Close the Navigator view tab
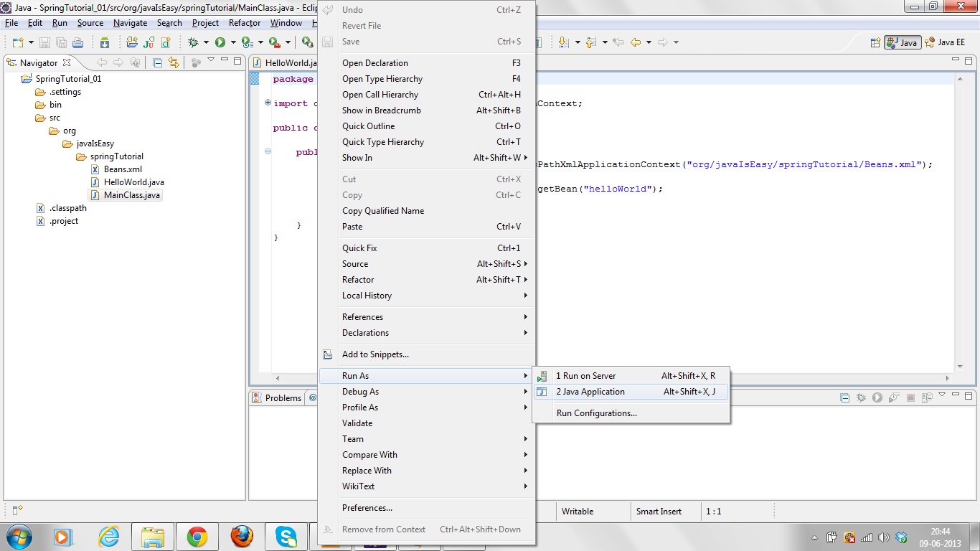The width and height of the screenshot is (980, 551). [x=67, y=62]
